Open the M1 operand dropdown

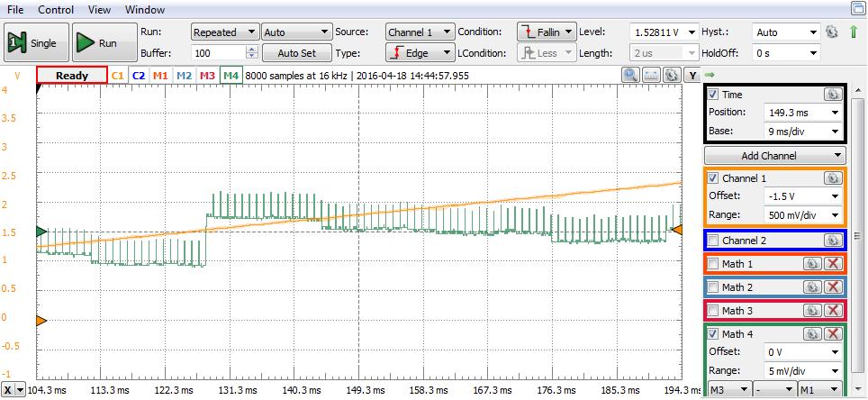pyautogui.click(x=820, y=389)
